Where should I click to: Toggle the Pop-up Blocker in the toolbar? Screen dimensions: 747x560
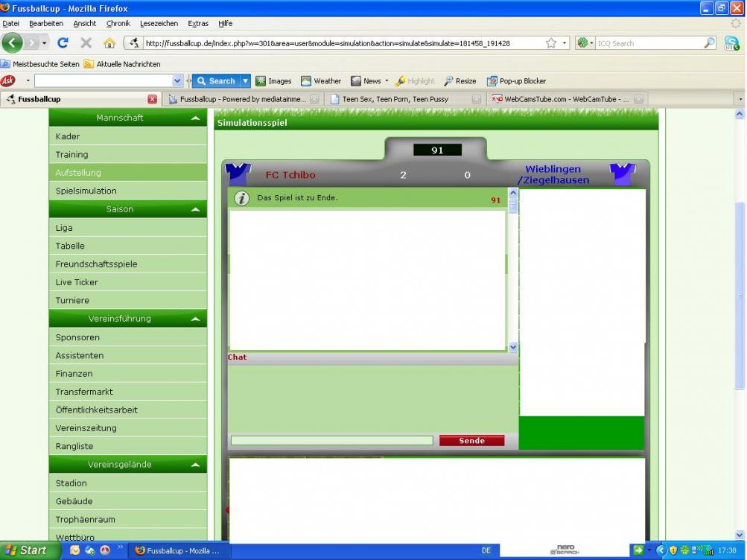517,81
